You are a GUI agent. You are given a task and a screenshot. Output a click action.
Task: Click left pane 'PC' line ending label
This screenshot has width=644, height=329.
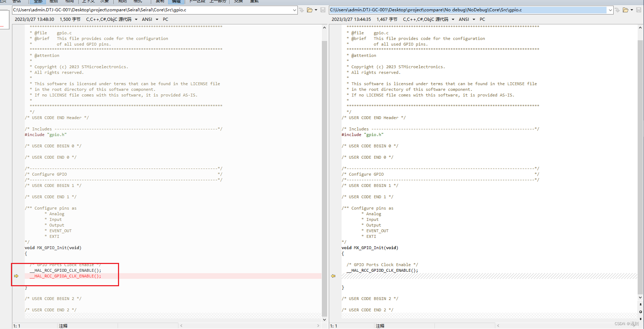tap(165, 19)
